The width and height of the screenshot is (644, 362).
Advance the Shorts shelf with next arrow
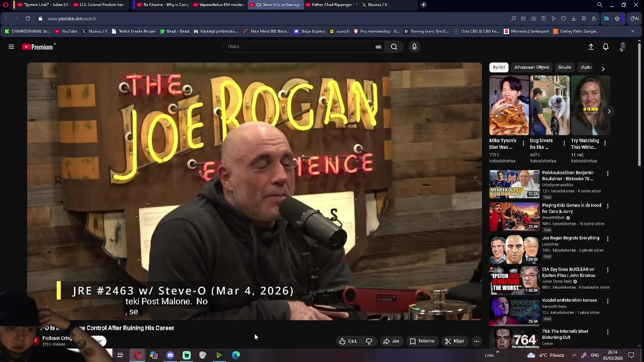point(609,112)
